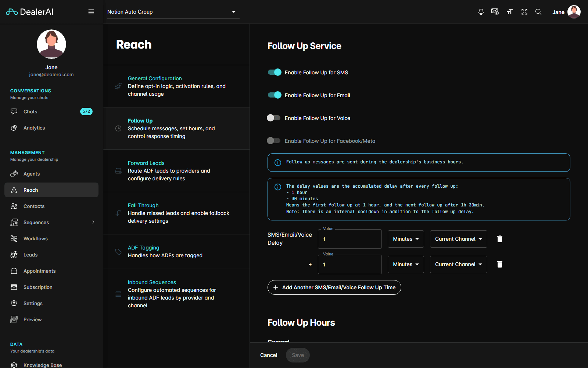
Task: Open ADF Tagging section
Action: (x=176, y=252)
